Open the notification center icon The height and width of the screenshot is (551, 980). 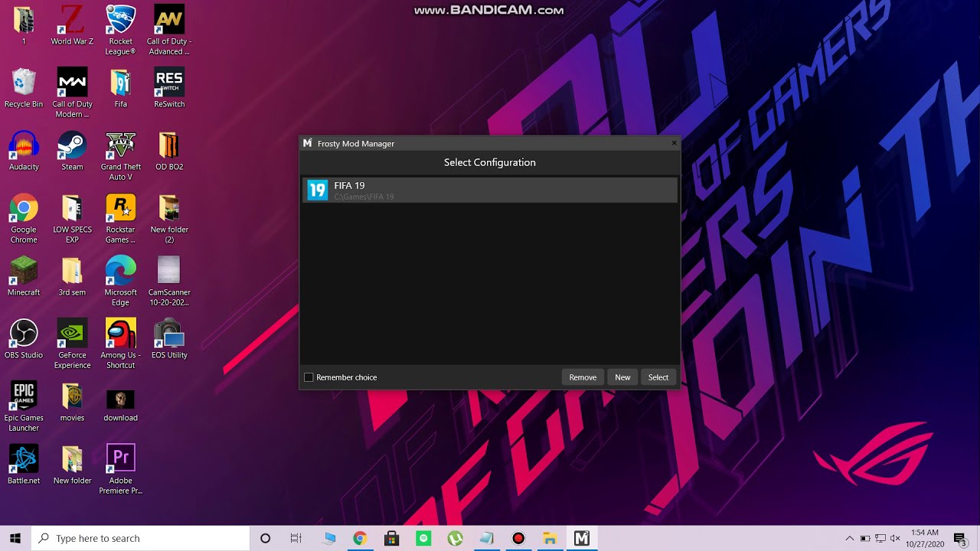point(960,538)
